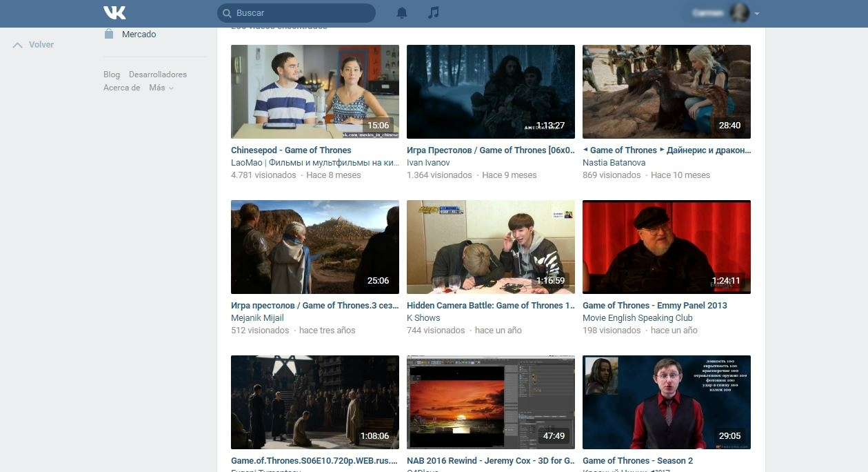Image resolution: width=868 pixels, height=472 pixels.
Task: Play the 28:40 Daenerys dragons thumbnail
Action: pyautogui.click(x=667, y=92)
